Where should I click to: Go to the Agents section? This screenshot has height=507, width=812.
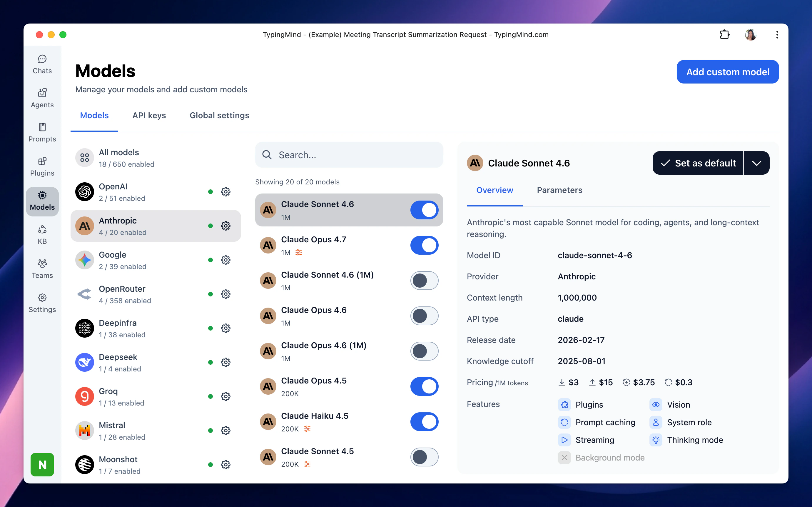click(x=42, y=98)
